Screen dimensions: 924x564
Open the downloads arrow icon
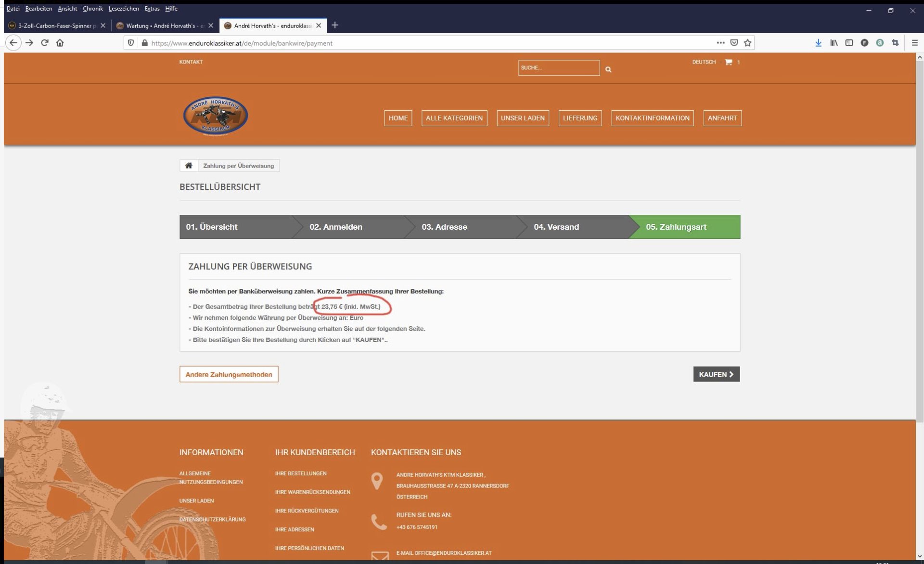pos(818,43)
